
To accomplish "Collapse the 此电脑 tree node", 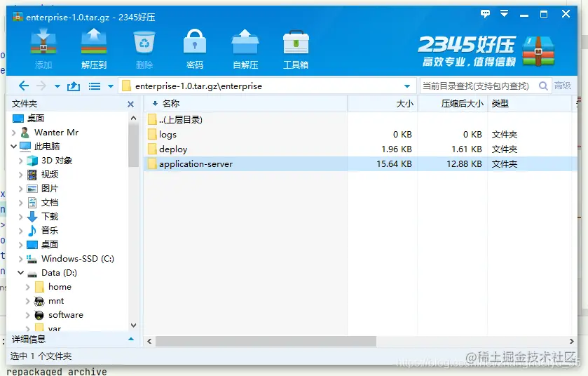I will pyautogui.click(x=14, y=147).
